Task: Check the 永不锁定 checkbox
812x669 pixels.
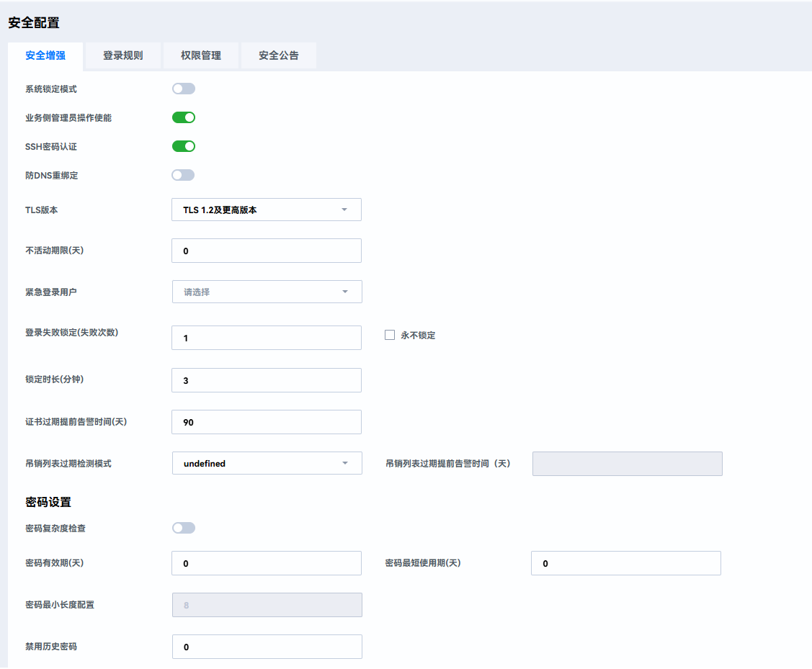Action: click(x=390, y=335)
